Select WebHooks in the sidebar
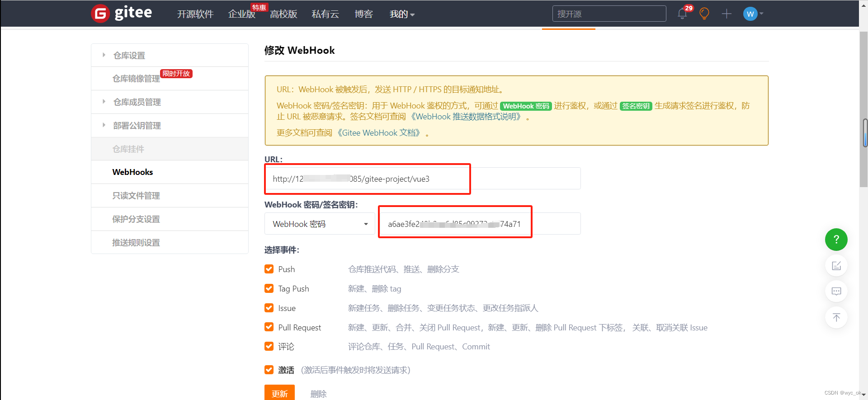Image resolution: width=868 pixels, height=400 pixels. coord(170,172)
